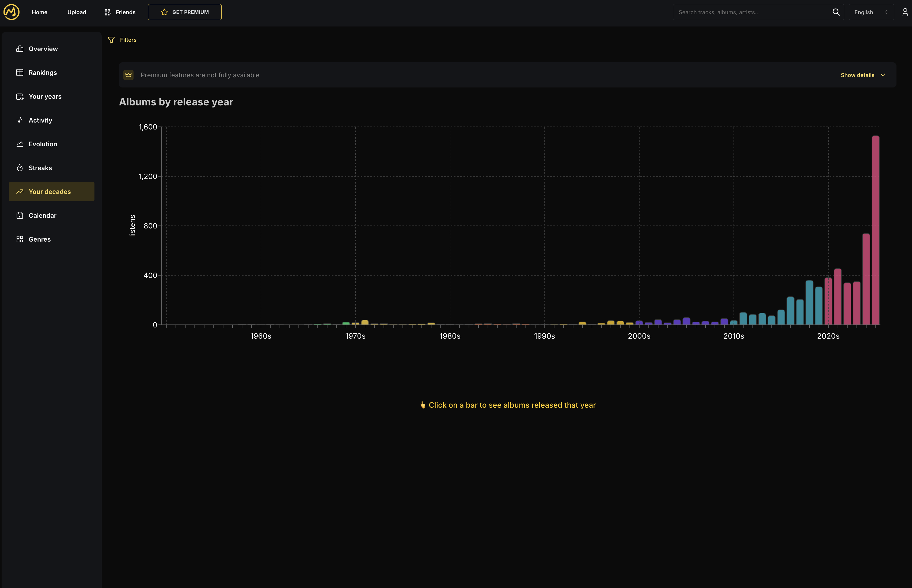
Task: Focus the search tracks, albums, artists field
Action: pyautogui.click(x=750, y=12)
